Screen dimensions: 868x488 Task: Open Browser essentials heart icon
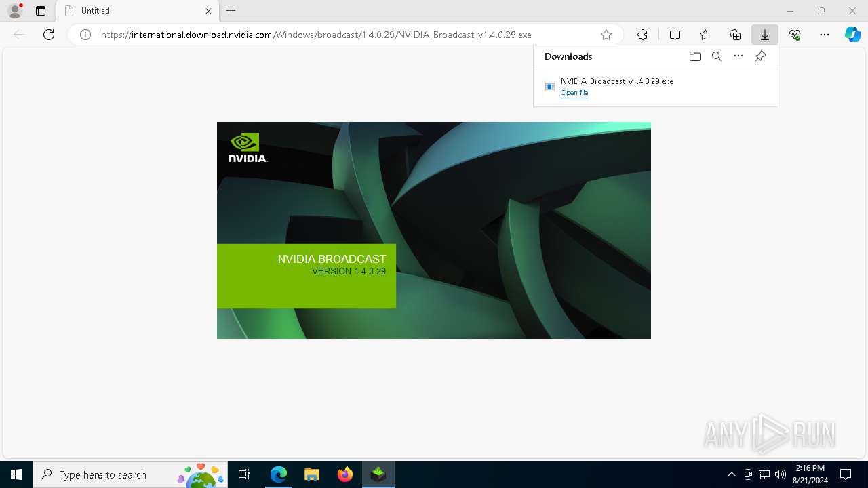click(795, 35)
